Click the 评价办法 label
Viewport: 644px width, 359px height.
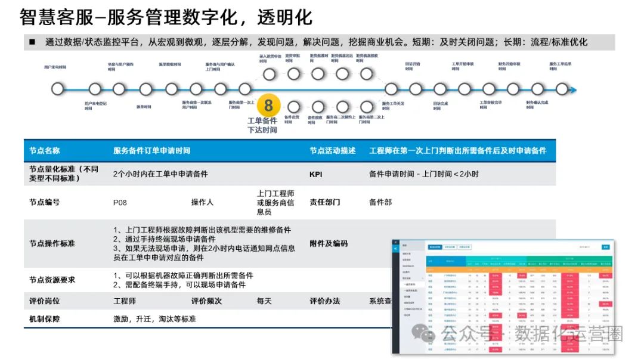(x=325, y=301)
